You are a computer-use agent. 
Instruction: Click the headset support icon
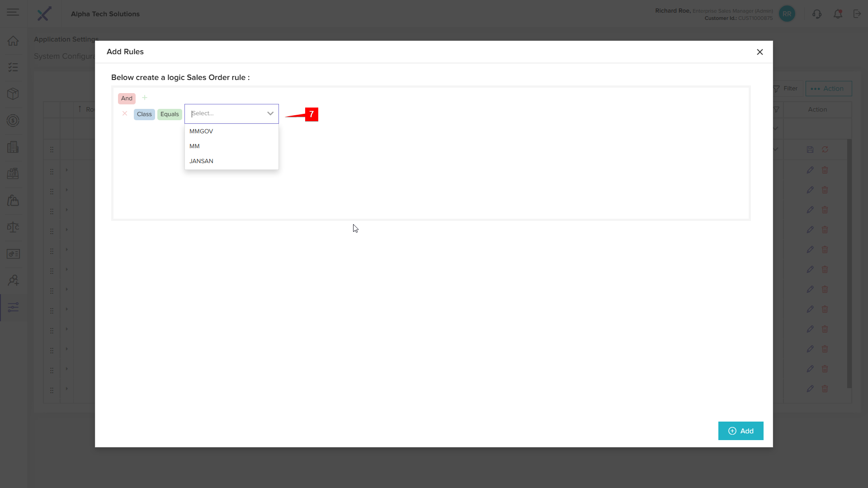tap(817, 14)
